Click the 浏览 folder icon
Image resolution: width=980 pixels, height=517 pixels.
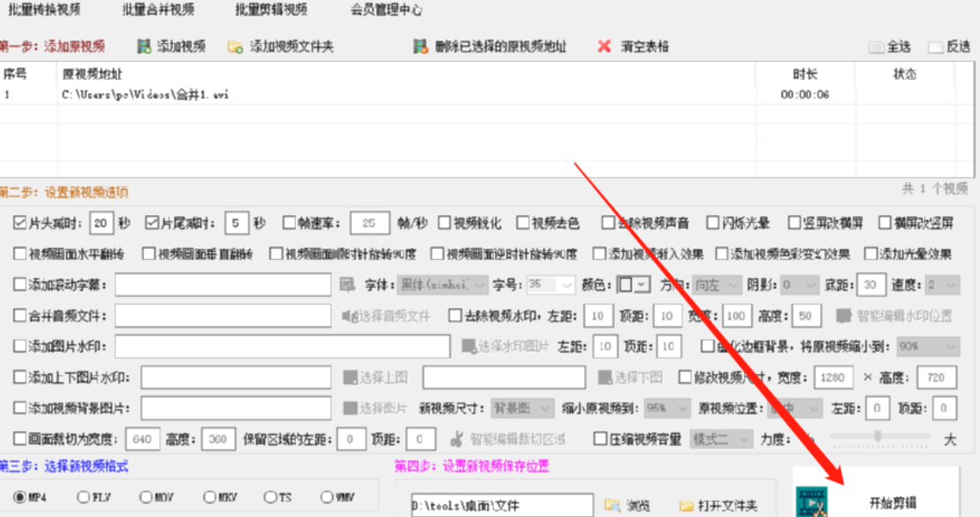point(613,505)
